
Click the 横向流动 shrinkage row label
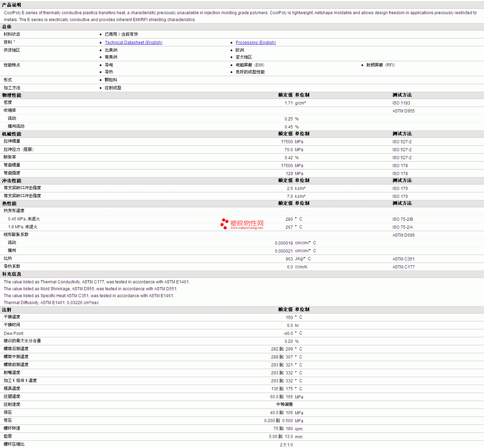tap(16, 126)
